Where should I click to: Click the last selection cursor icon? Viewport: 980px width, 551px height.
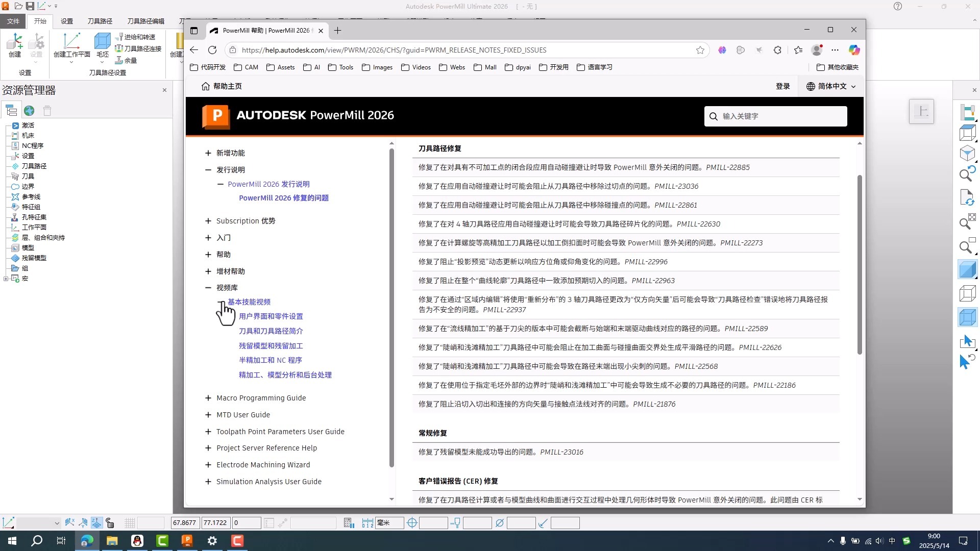[x=968, y=361]
